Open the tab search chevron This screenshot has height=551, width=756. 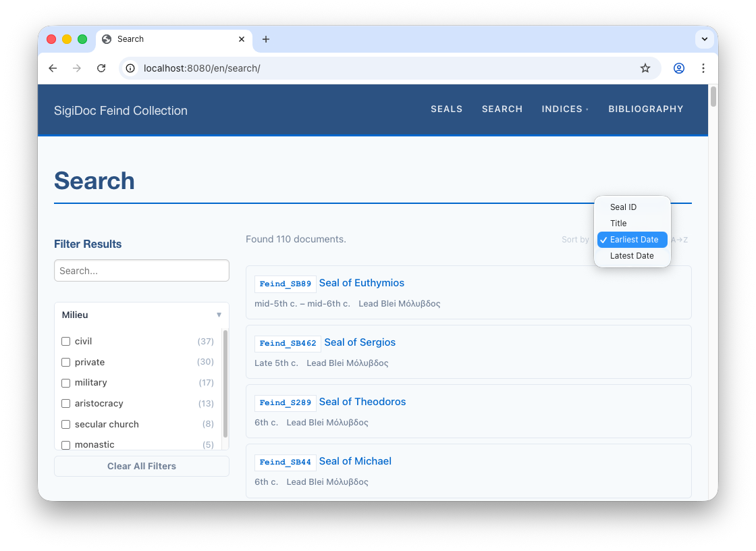tap(704, 39)
